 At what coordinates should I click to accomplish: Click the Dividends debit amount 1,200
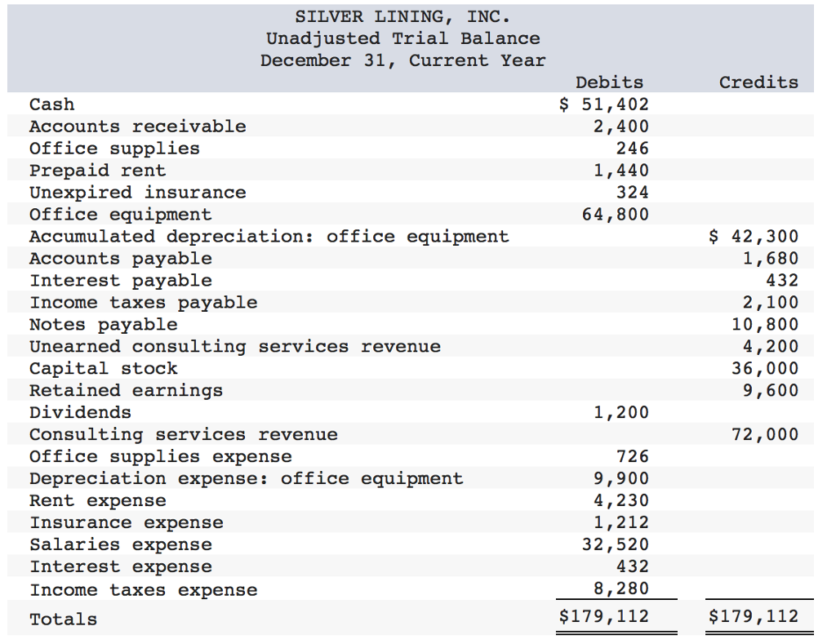[x=621, y=413]
